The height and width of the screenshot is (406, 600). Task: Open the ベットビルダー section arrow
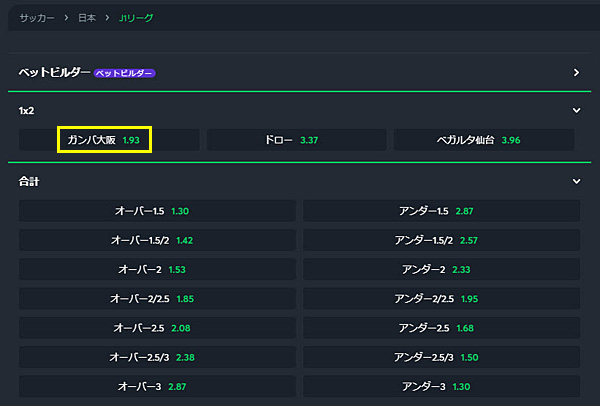pos(576,73)
